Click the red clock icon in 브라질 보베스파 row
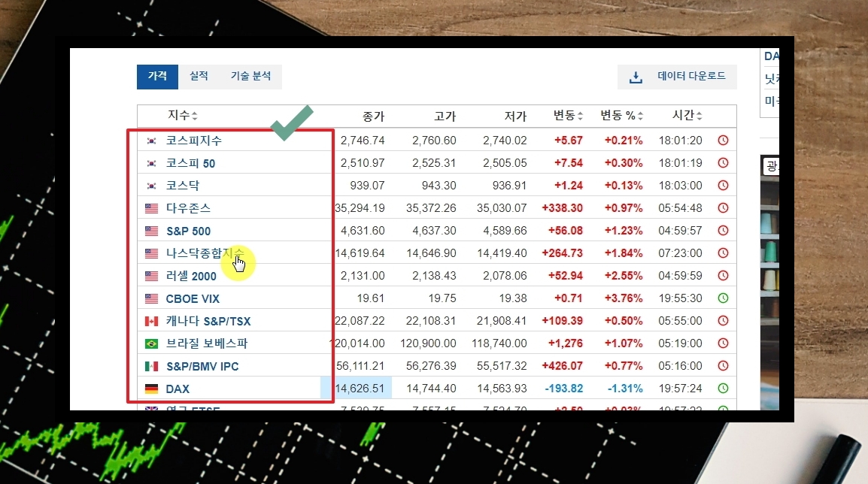868x484 pixels. pyautogui.click(x=723, y=343)
